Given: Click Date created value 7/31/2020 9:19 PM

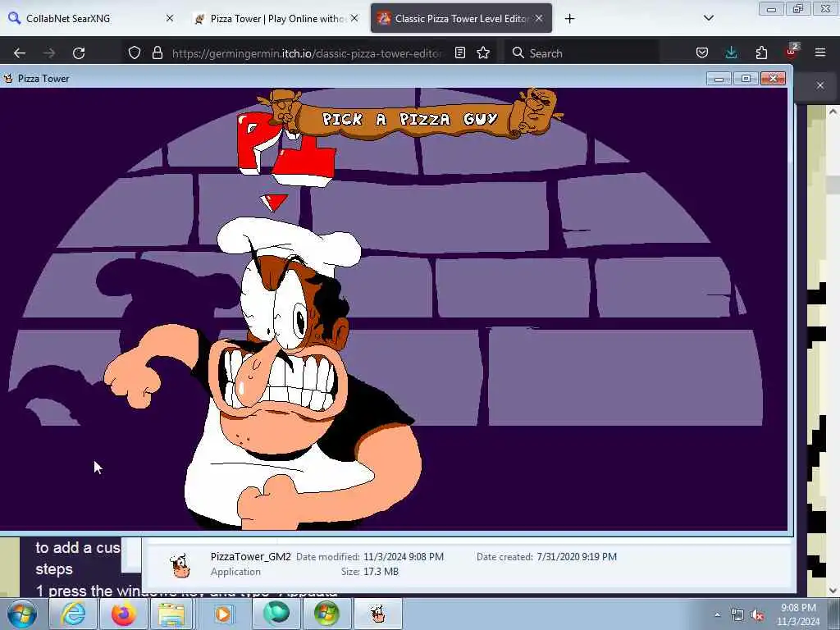Looking at the screenshot, I should 577,557.
